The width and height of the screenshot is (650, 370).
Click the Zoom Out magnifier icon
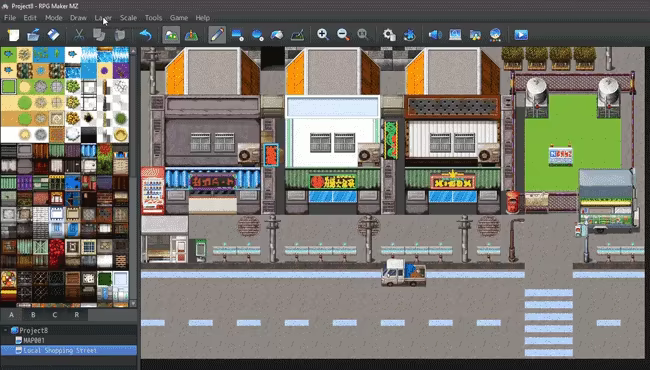(x=343, y=35)
